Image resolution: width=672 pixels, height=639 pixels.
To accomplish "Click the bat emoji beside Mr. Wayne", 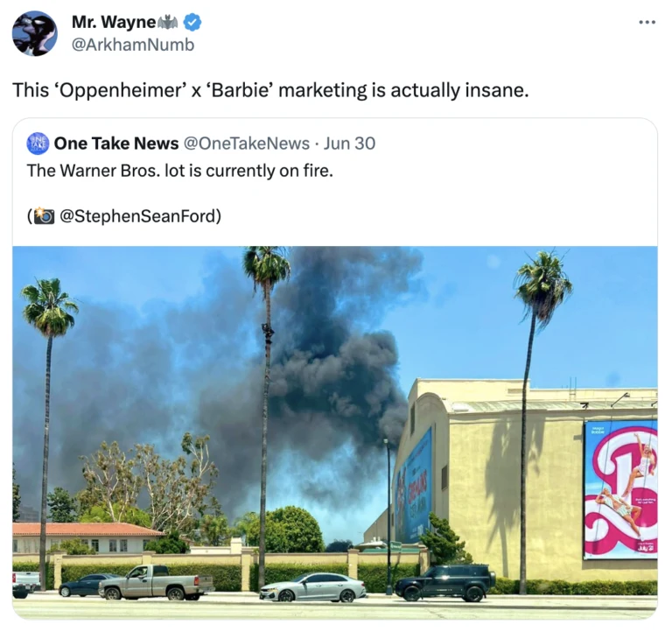I will (168, 22).
